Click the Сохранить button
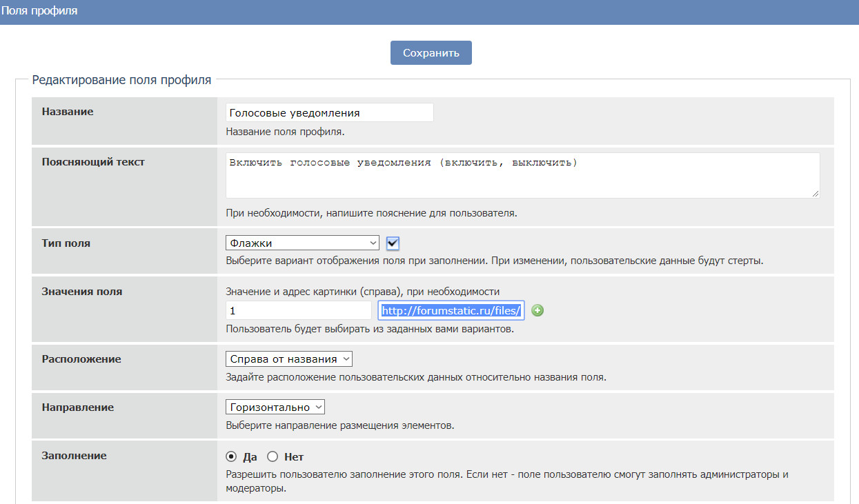The image size is (859, 504). 431,53
